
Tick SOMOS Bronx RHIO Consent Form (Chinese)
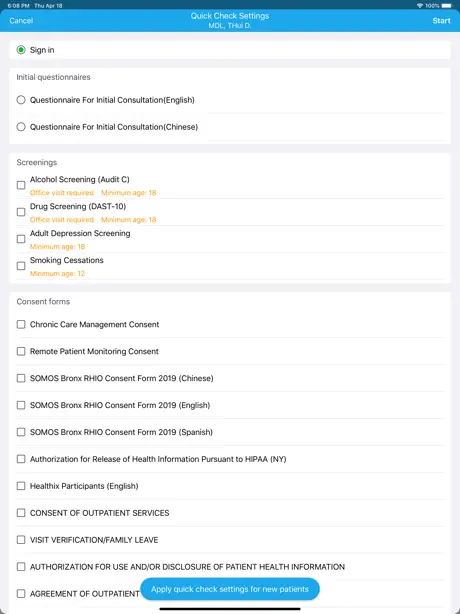21,378
